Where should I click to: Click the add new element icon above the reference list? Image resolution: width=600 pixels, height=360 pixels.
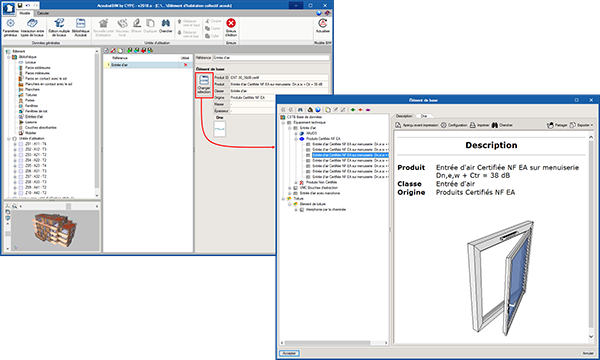[x=106, y=50]
